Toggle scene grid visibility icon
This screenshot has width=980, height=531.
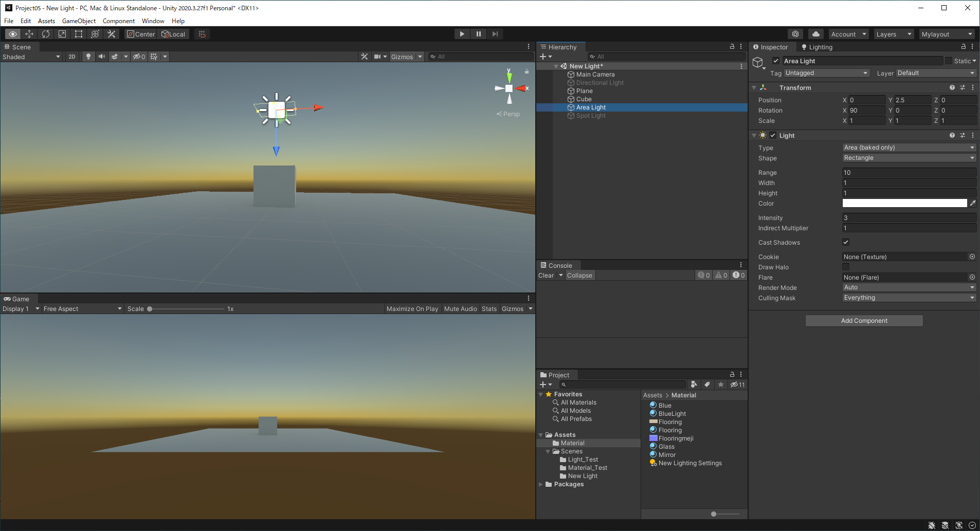(154, 57)
